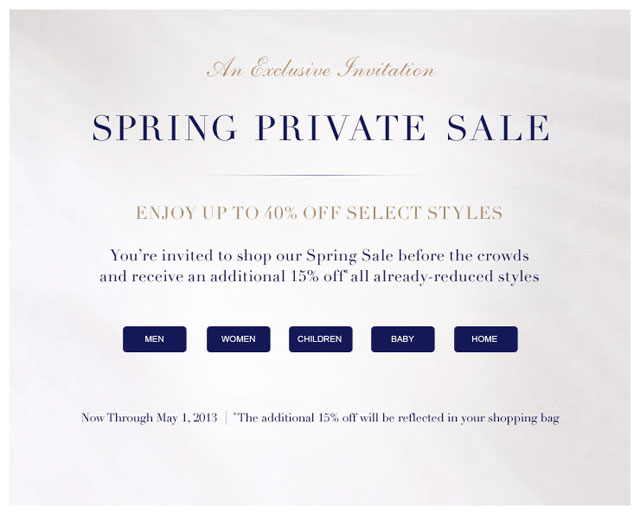The height and width of the screenshot is (515, 640).
Task: Open the MEN sale category
Action: point(155,339)
